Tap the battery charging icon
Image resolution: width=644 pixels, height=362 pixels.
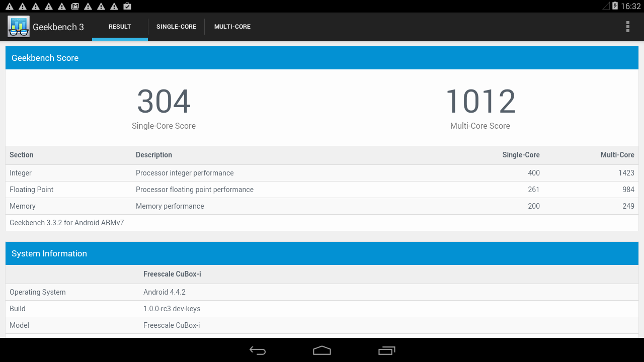click(x=615, y=6)
